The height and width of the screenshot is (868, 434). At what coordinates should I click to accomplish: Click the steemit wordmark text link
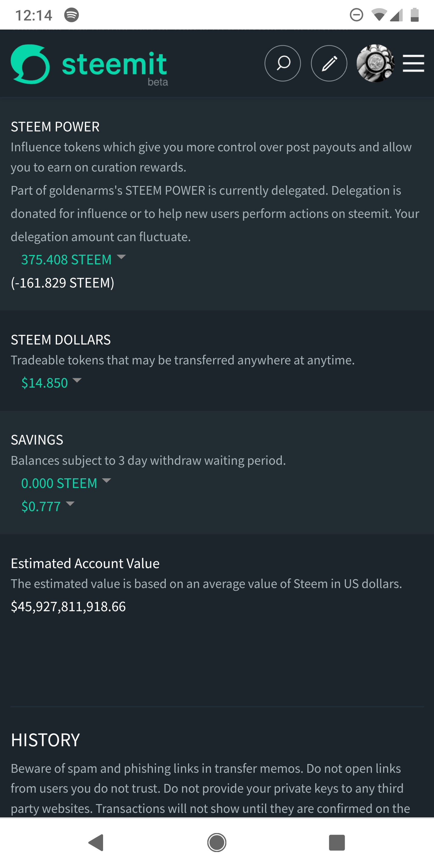click(115, 64)
